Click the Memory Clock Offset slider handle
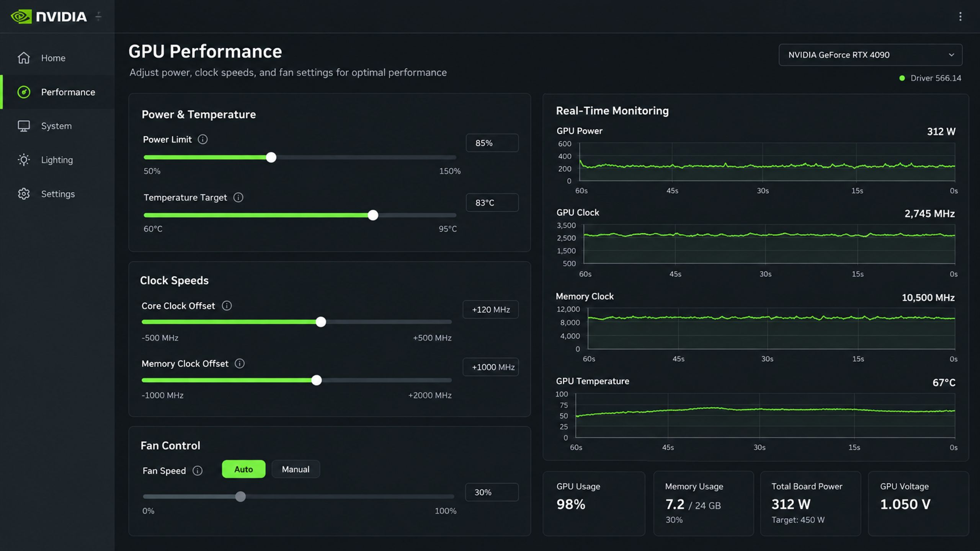This screenshot has width=980, height=551. click(316, 380)
